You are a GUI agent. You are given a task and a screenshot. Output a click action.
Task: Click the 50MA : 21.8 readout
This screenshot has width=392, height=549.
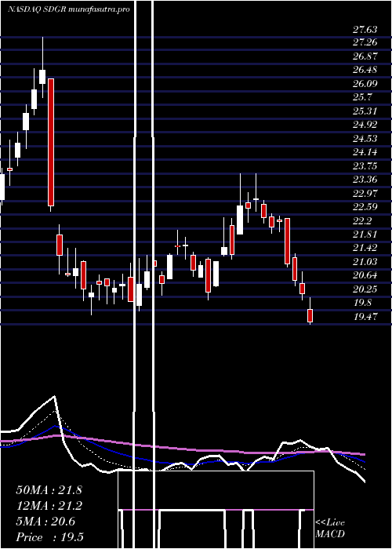[49, 490]
